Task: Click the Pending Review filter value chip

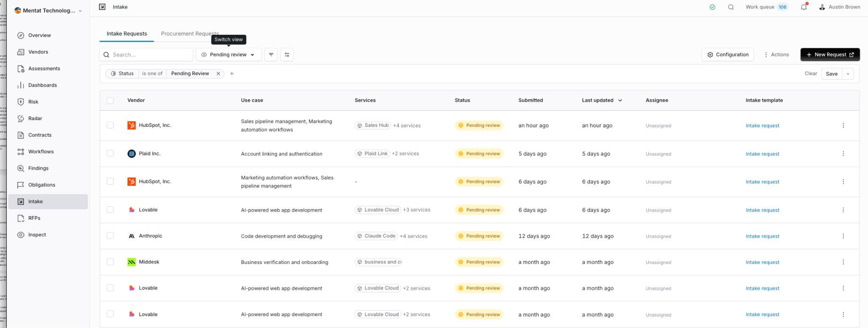Action: 190,73
